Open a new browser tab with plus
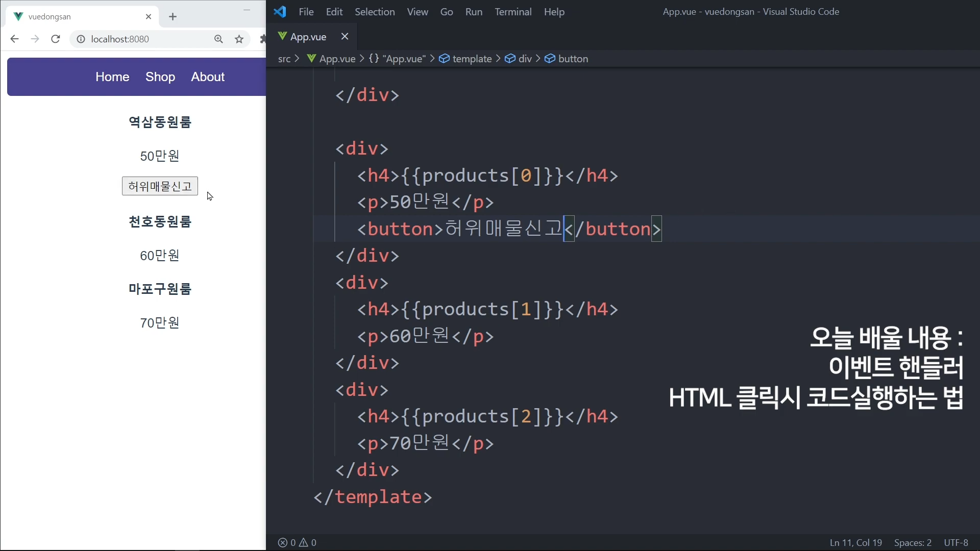 coord(173,17)
